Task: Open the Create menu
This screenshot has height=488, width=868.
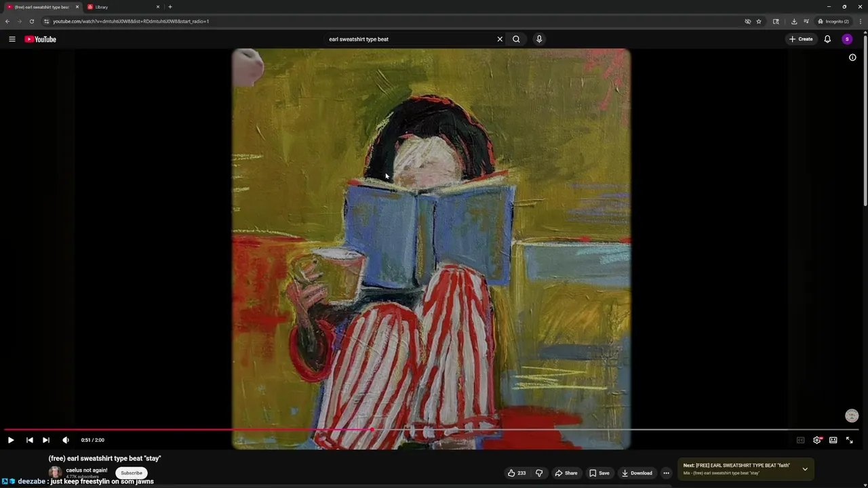Action: (801, 39)
